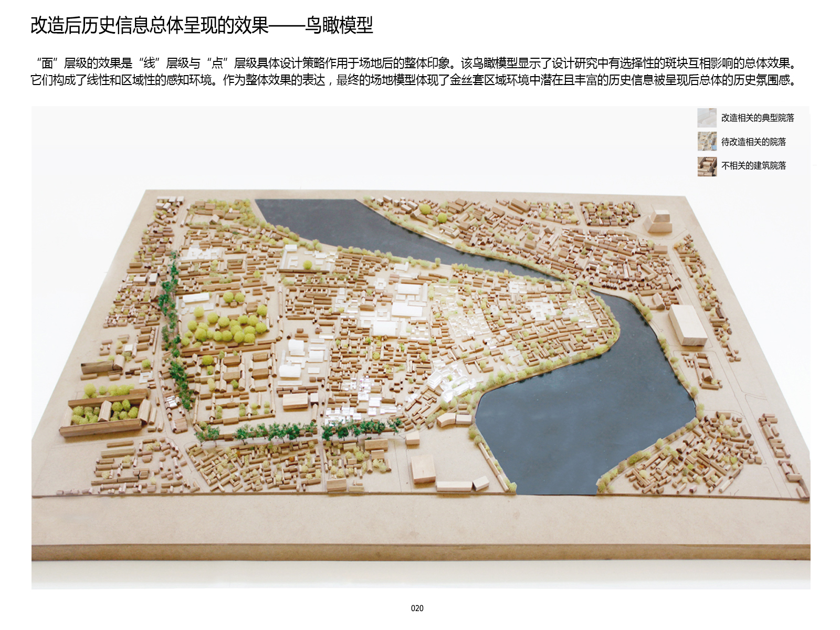Click the legend swatch for 不相关的建筑院落
Image resolution: width=840 pixels, height=630 pixels.
click(x=707, y=166)
